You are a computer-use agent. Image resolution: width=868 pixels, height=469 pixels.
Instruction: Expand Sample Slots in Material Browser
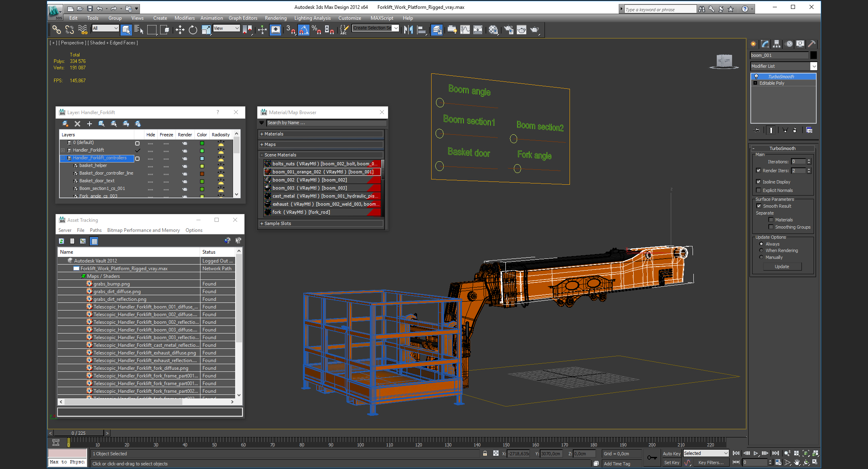[321, 223]
